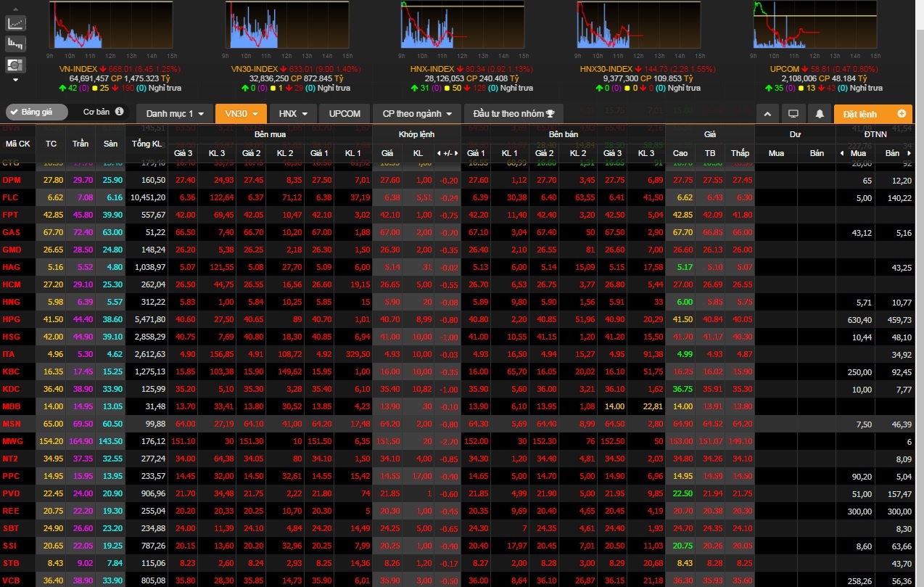This screenshot has width=924, height=587.
Task: Collapse the header using the up chevron button
Action: point(767,114)
